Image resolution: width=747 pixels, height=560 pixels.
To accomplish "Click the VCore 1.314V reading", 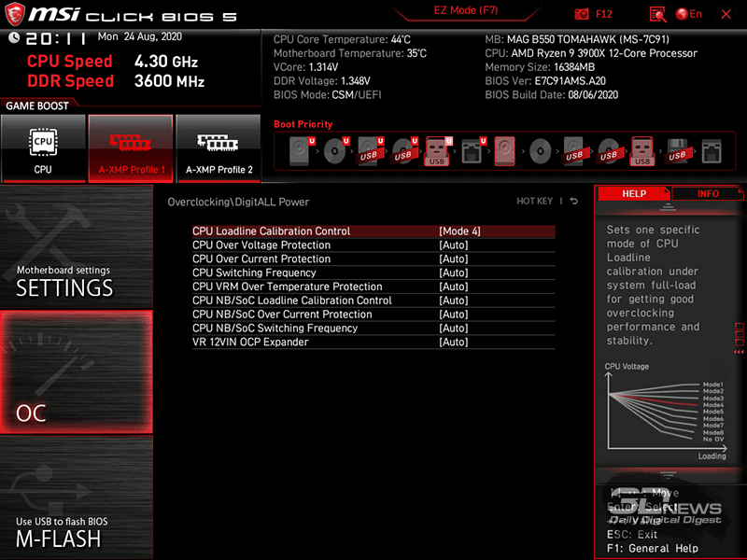I will click(306, 67).
